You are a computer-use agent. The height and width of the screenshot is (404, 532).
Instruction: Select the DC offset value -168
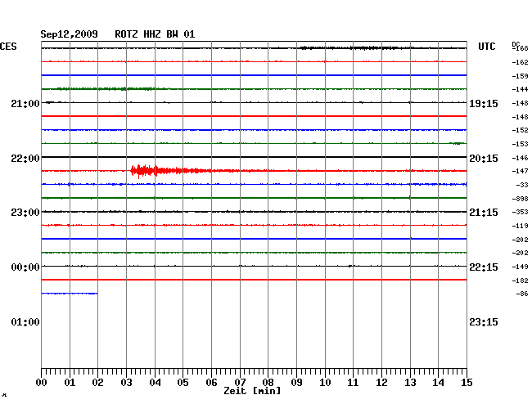coord(520,48)
